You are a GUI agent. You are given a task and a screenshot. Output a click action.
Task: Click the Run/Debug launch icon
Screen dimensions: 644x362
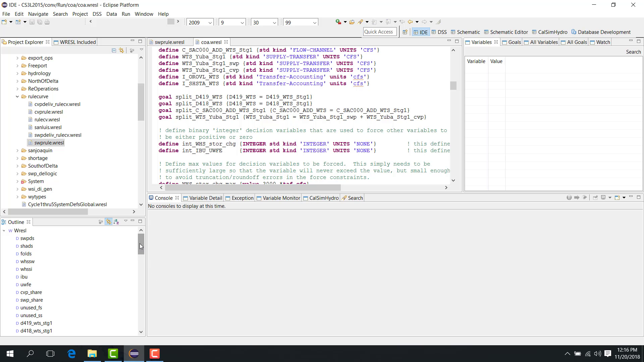tap(338, 22)
